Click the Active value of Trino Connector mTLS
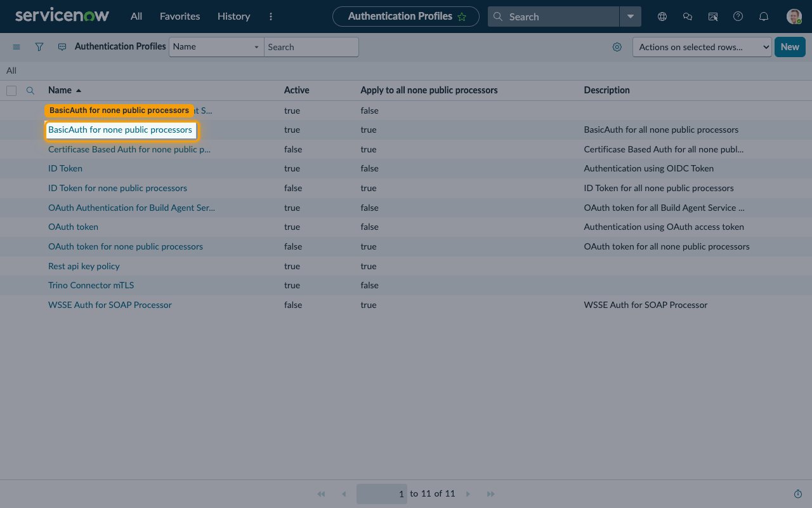Image resolution: width=812 pixels, height=508 pixels. point(292,285)
